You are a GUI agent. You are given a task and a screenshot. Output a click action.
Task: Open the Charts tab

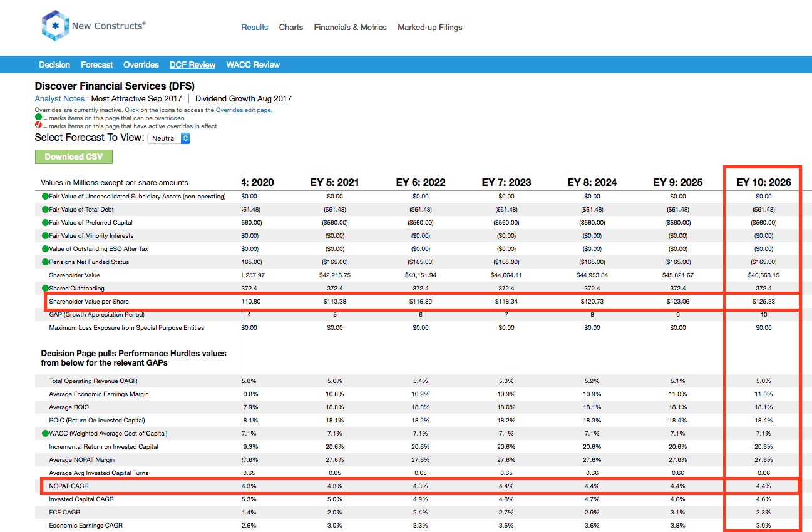tap(291, 28)
